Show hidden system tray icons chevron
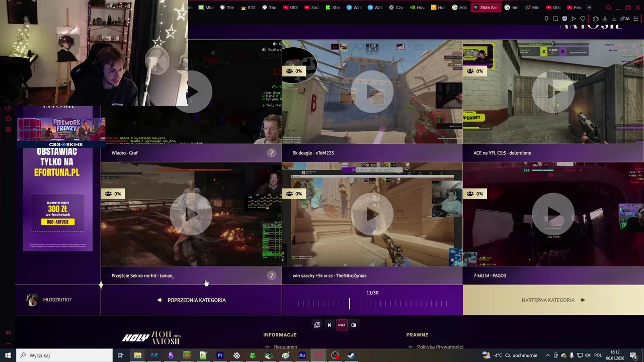Viewport: 644px width, 362px height. (547, 355)
